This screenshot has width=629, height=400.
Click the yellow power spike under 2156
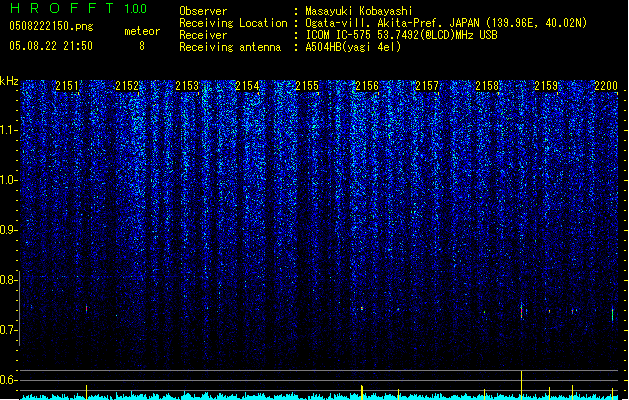pos(362,392)
